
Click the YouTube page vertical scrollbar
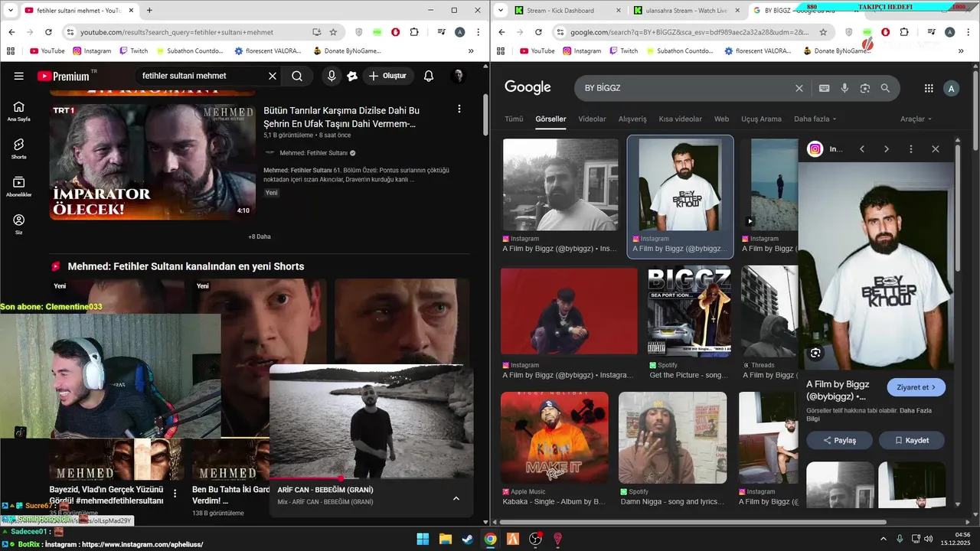click(485, 115)
